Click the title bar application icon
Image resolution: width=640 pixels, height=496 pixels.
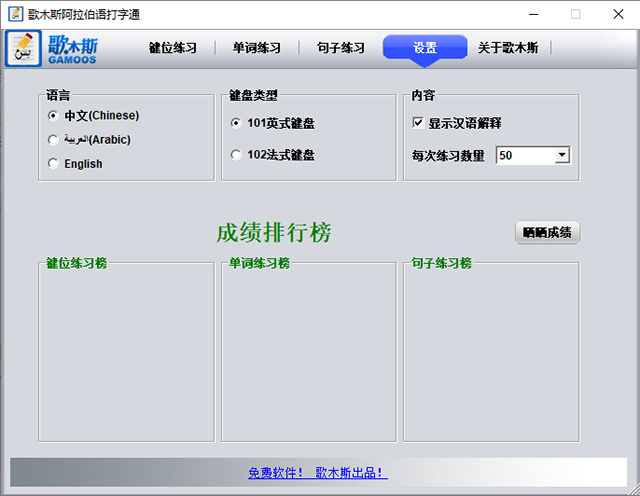[x=16, y=14]
